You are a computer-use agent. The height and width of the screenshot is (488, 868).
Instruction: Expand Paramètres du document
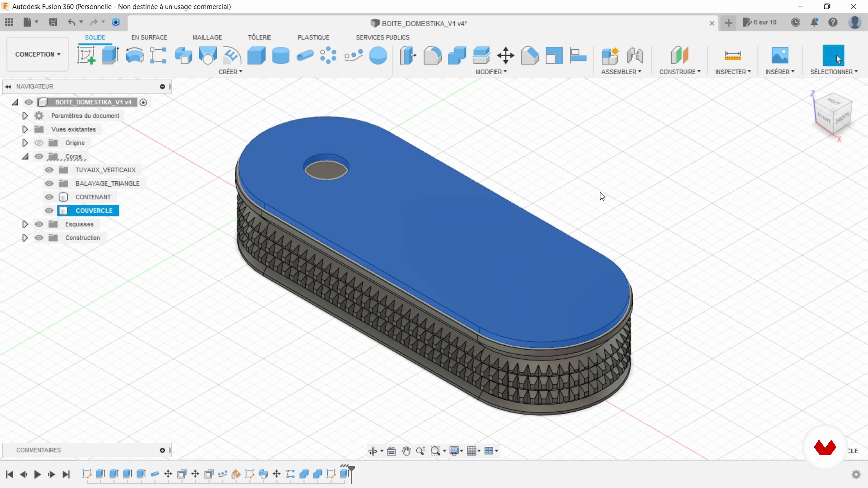tap(25, 115)
